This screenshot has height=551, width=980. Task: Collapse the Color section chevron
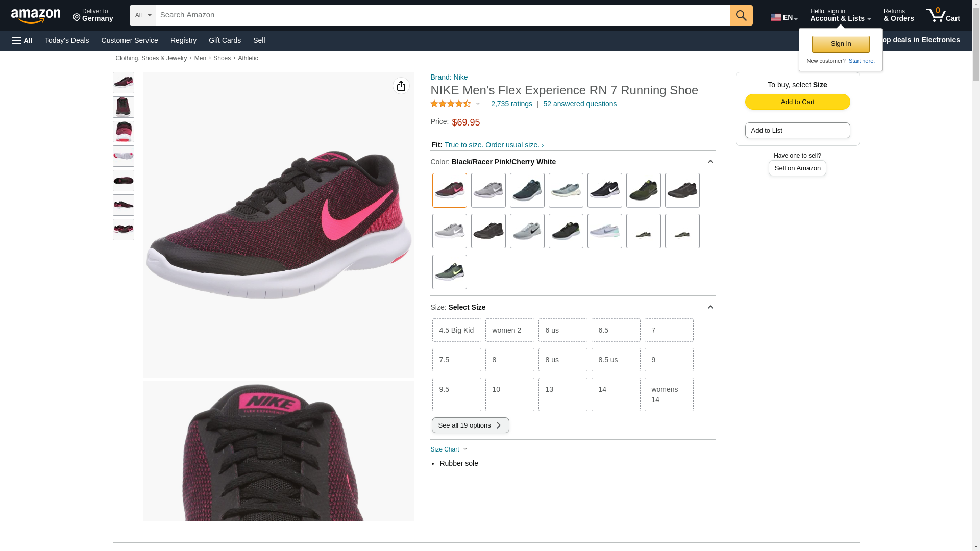point(710,162)
